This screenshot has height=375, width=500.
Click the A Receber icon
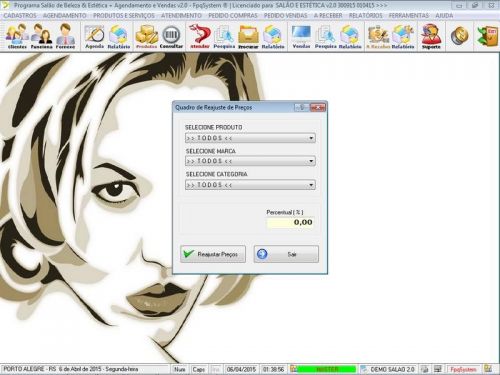(378, 36)
